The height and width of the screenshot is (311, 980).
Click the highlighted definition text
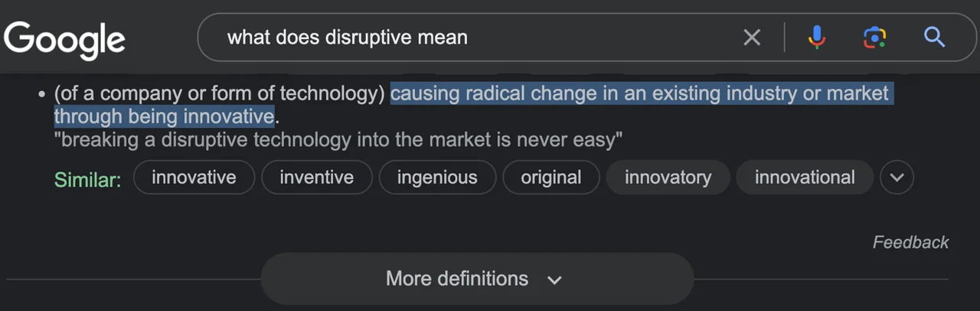tap(639, 94)
